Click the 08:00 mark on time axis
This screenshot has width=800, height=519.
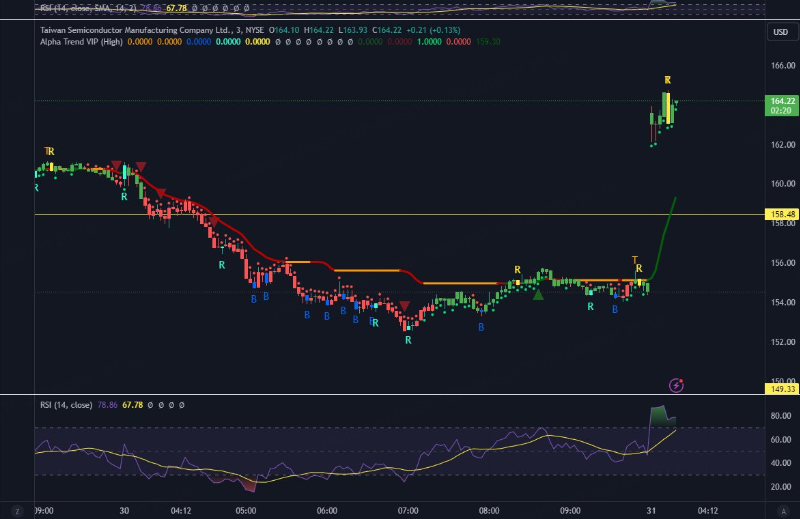[x=489, y=510]
